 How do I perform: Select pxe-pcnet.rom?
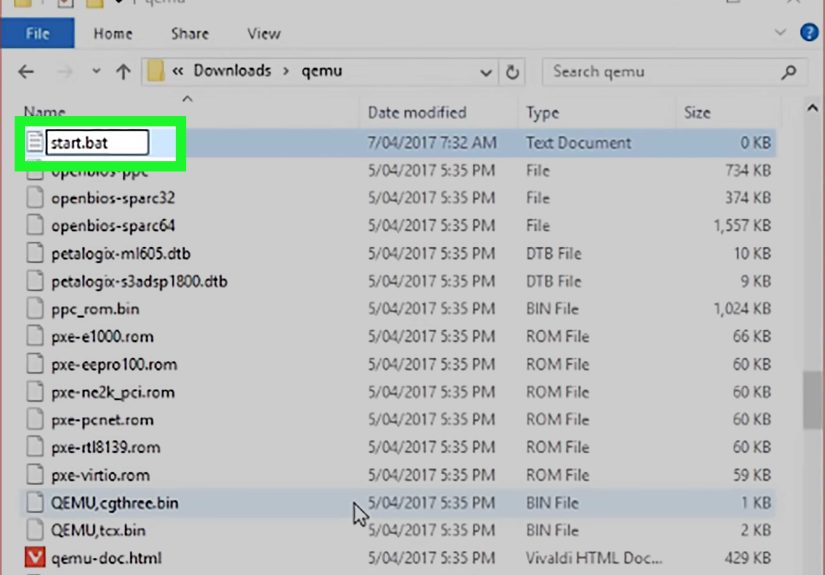tap(103, 420)
